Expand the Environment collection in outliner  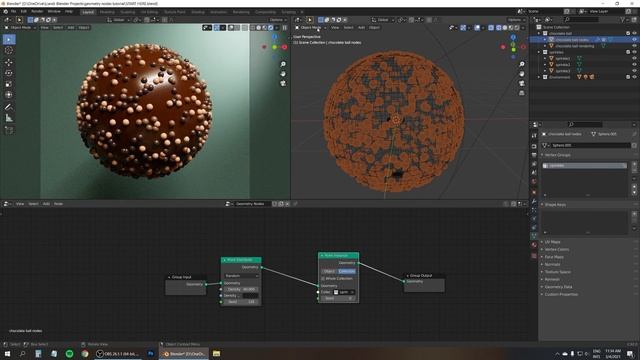click(x=539, y=77)
